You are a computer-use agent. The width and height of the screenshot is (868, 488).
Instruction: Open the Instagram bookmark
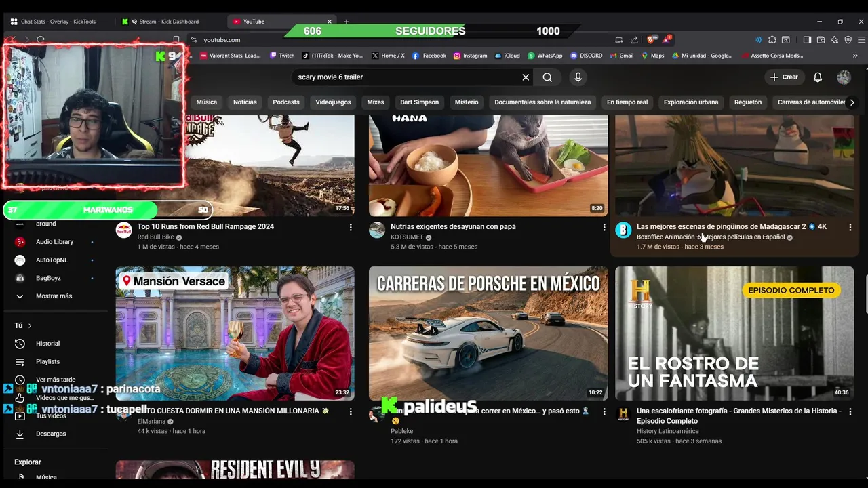[x=471, y=56]
